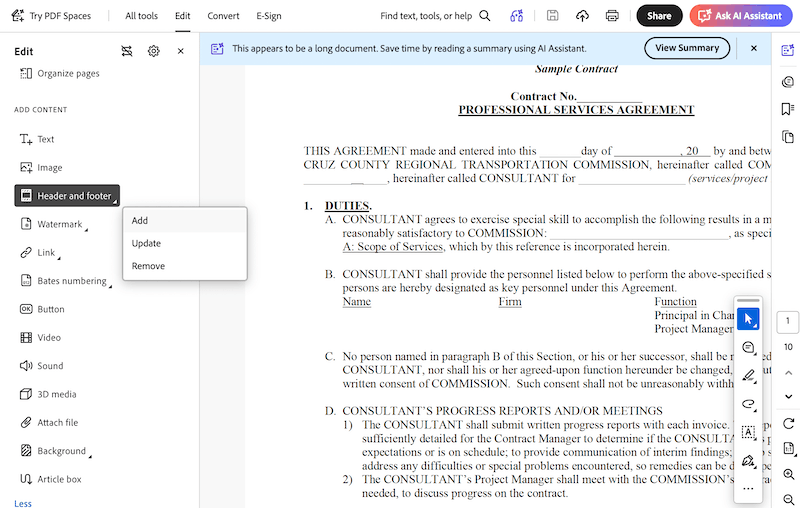
Task: Select the signature fountain pen tool
Action: [748, 461]
